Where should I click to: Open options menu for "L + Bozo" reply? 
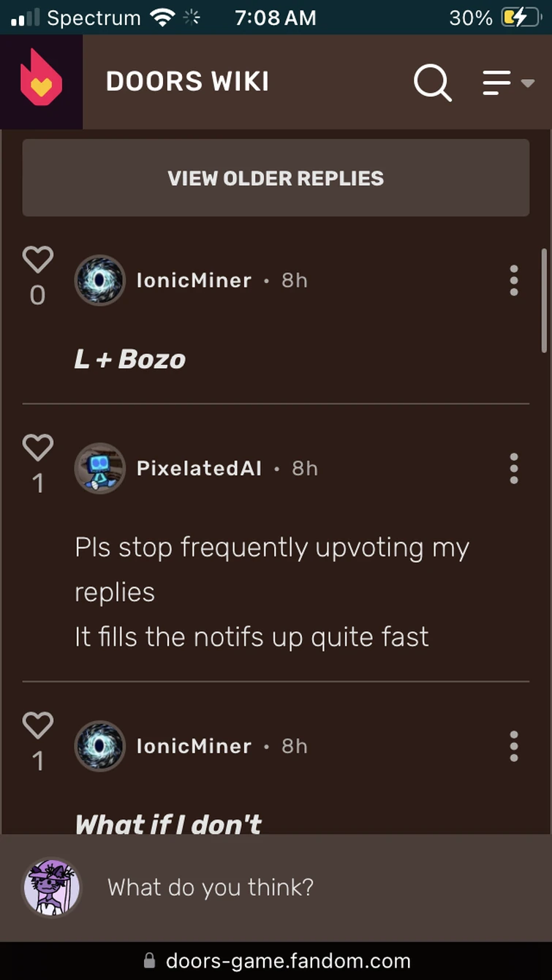pyautogui.click(x=514, y=280)
